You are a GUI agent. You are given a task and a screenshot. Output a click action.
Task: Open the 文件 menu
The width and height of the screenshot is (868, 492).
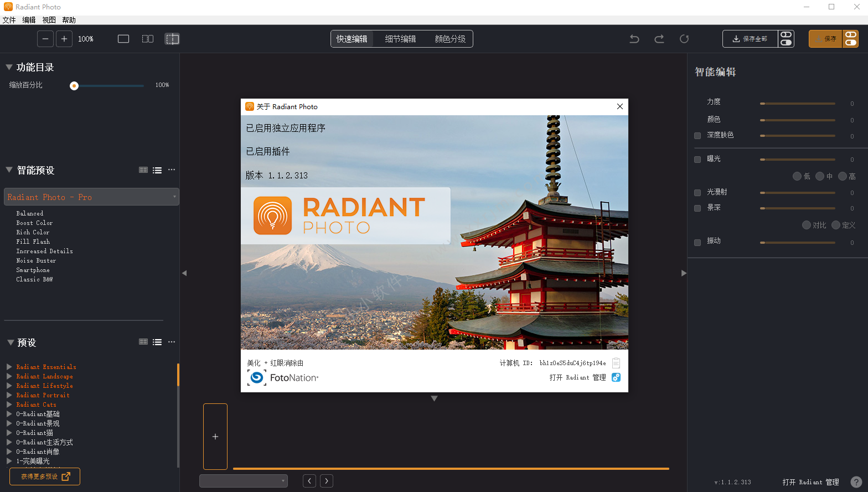pos(9,20)
